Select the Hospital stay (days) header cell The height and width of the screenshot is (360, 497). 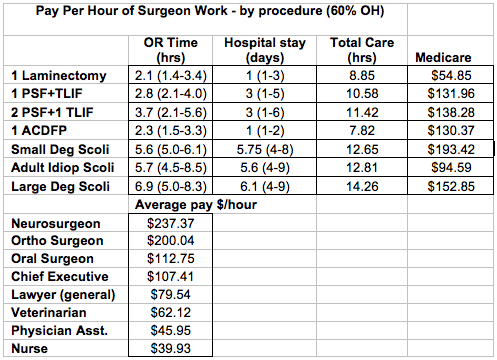(x=265, y=50)
